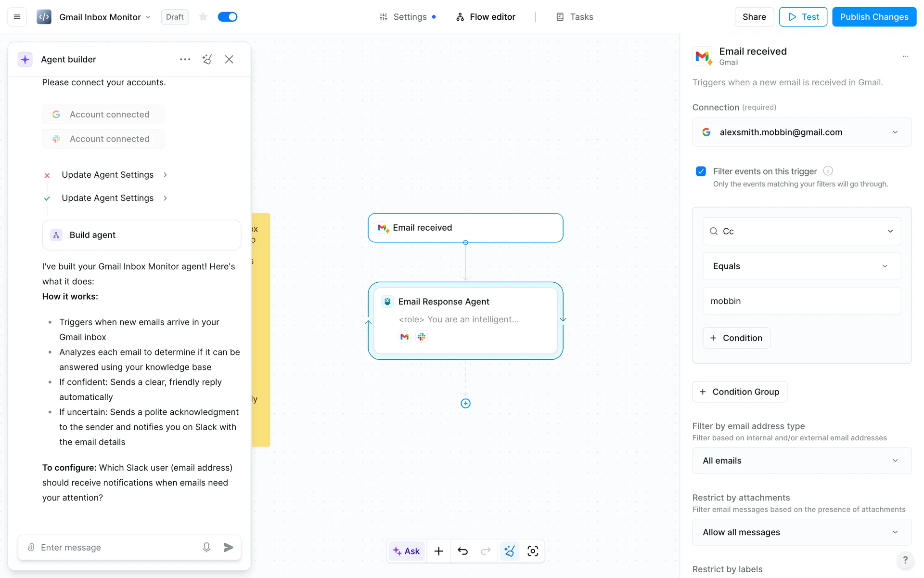Open the hamburger menu icon

click(17, 17)
